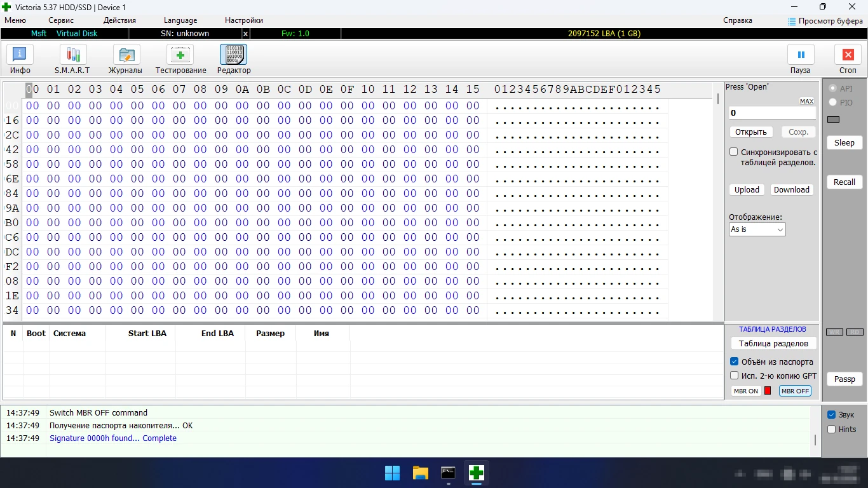Open the Windows Start menu
The height and width of the screenshot is (488, 868).
click(x=392, y=473)
